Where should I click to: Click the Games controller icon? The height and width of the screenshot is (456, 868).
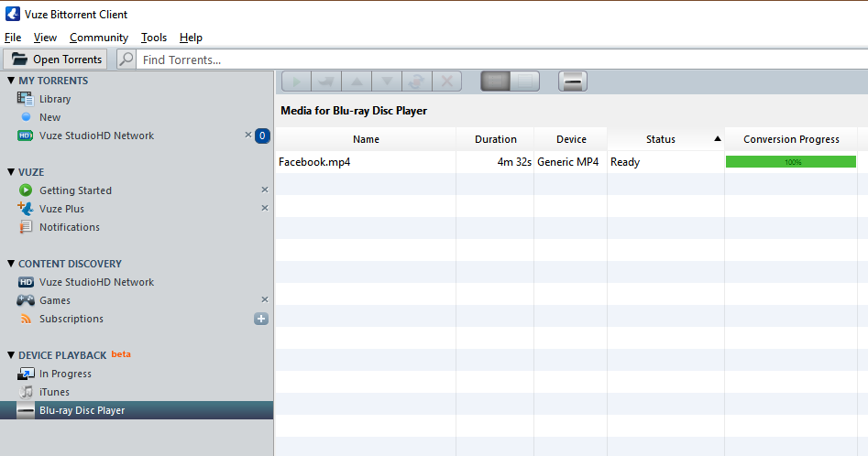(26, 300)
